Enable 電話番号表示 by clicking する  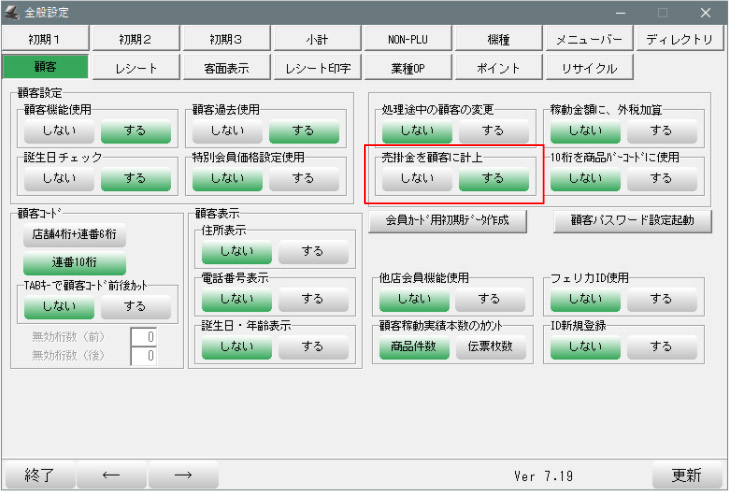pos(313,298)
